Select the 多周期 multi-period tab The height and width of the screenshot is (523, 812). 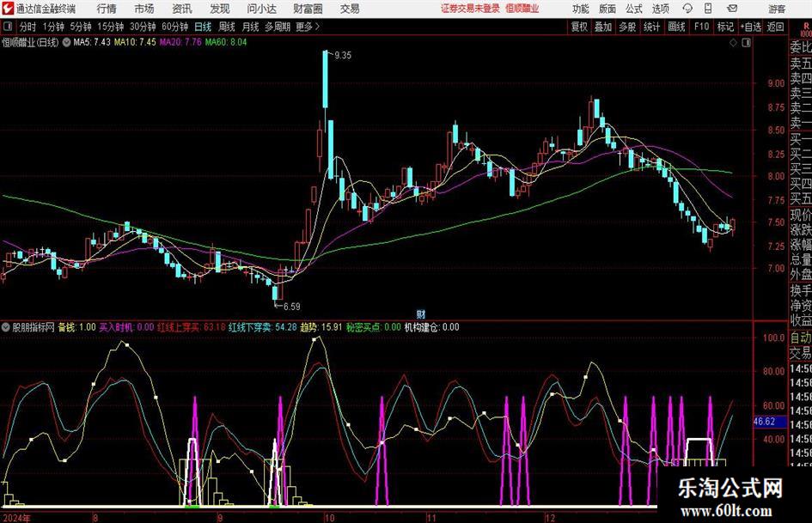[277, 27]
